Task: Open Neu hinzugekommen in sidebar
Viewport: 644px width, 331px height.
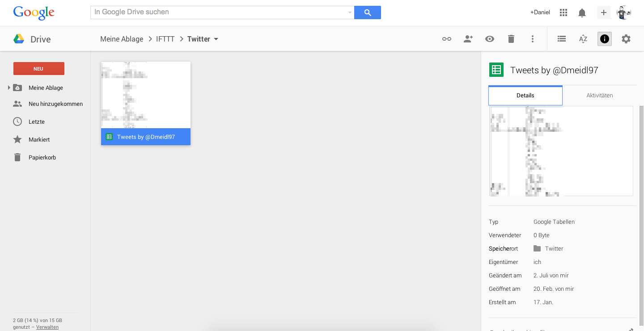Action: [x=55, y=104]
